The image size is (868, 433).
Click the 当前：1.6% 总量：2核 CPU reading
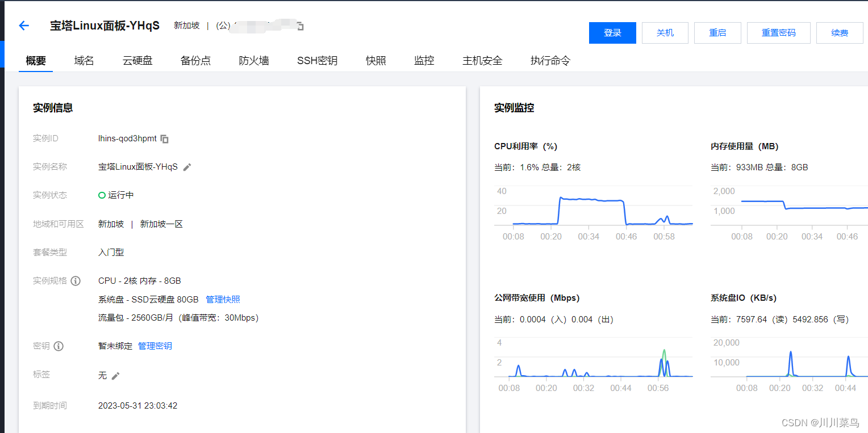click(537, 167)
